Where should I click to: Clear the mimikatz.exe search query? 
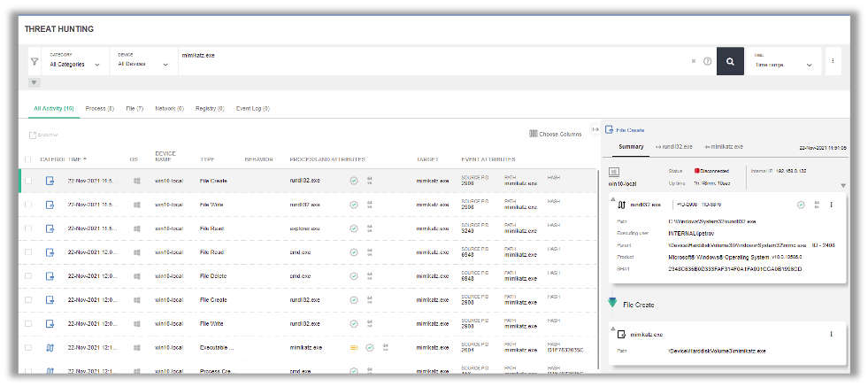694,61
